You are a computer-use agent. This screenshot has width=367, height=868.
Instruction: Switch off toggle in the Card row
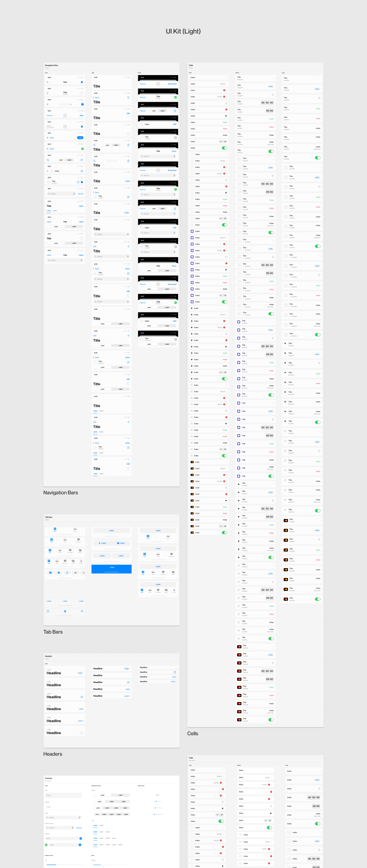pos(225,533)
